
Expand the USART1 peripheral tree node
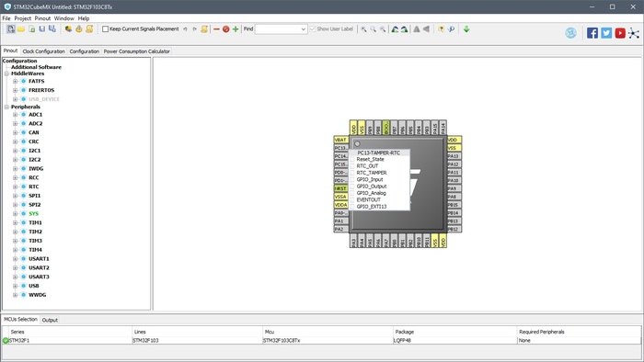tap(16, 259)
